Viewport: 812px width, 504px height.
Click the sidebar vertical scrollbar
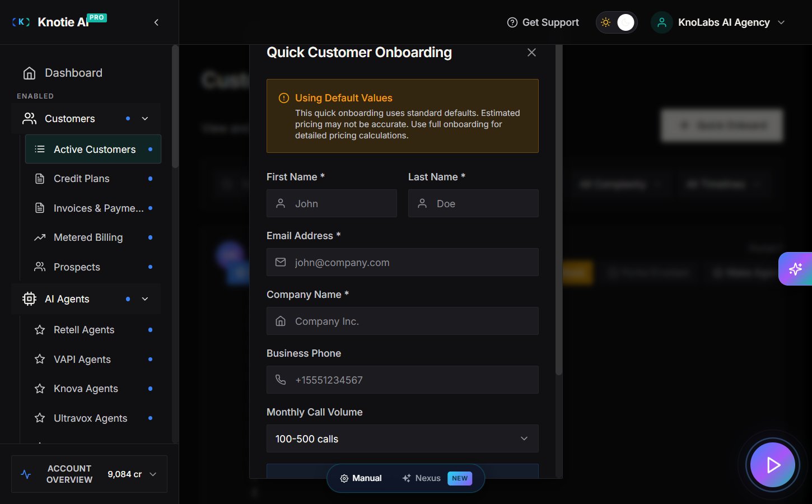point(175,106)
